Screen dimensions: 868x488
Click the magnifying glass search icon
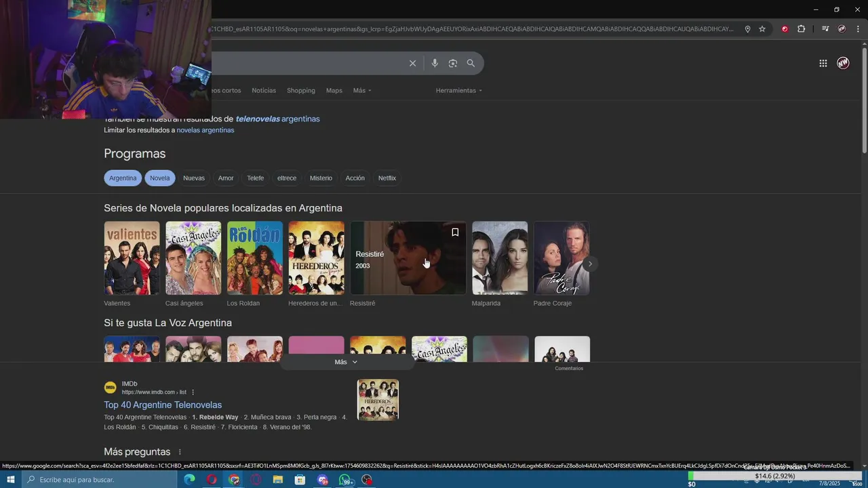[471, 63]
